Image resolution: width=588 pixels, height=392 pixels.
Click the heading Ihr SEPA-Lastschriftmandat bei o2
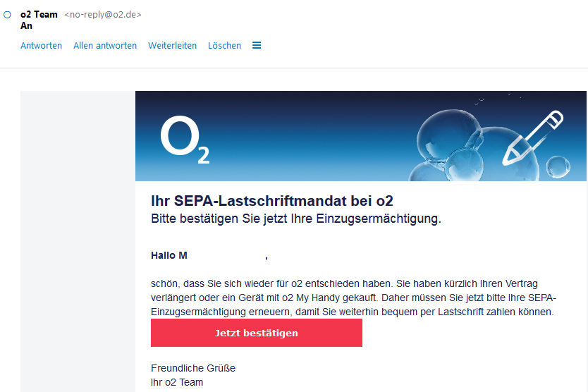tap(272, 201)
